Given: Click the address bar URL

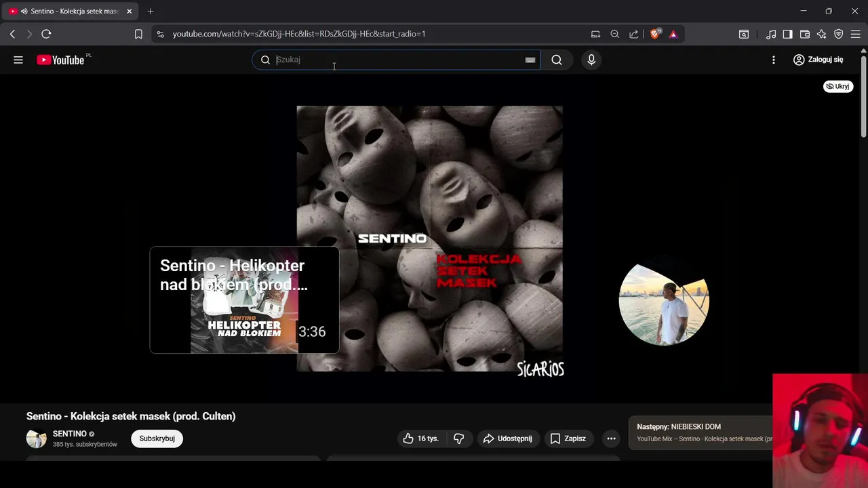Looking at the screenshot, I should (x=299, y=34).
